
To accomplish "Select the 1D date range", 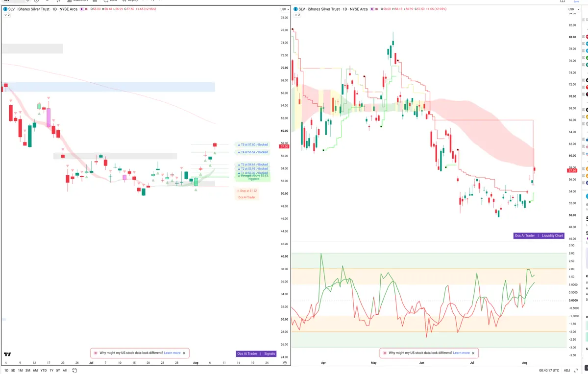I will tap(6, 371).
